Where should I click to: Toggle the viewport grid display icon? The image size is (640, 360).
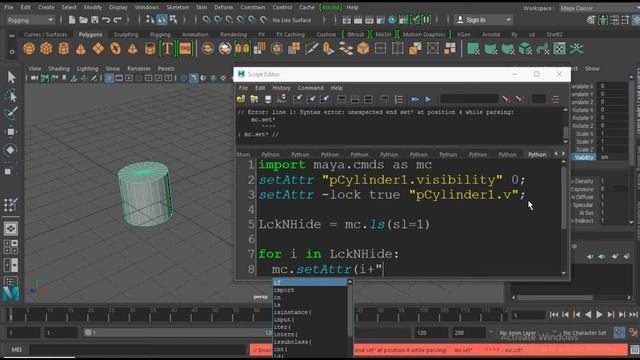(x=109, y=78)
